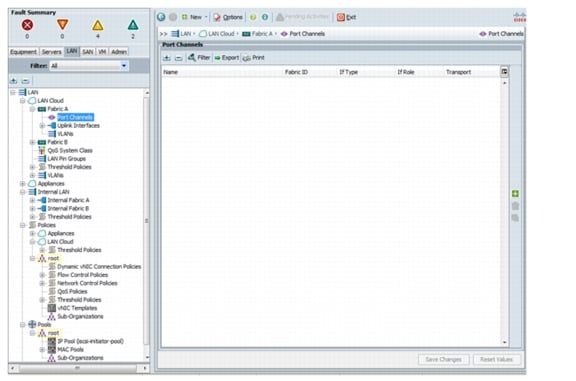The height and width of the screenshot is (381, 576).
Task: Switch to the VM tab
Action: [102, 52]
